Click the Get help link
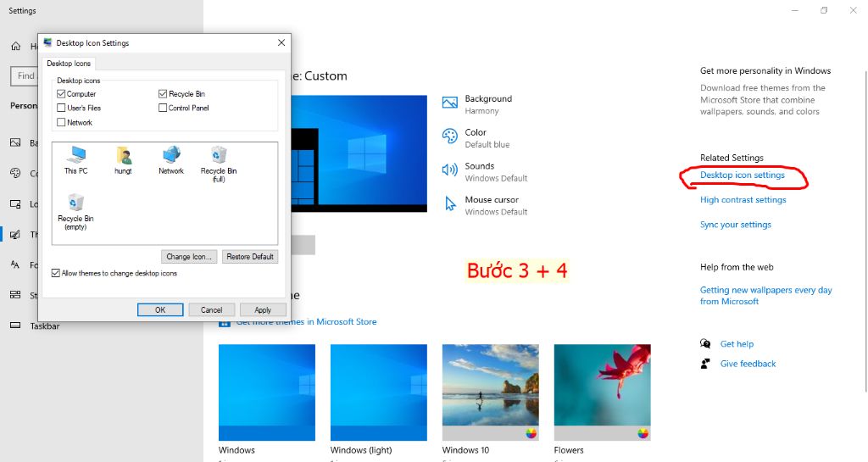 pyautogui.click(x=737, y=344)
